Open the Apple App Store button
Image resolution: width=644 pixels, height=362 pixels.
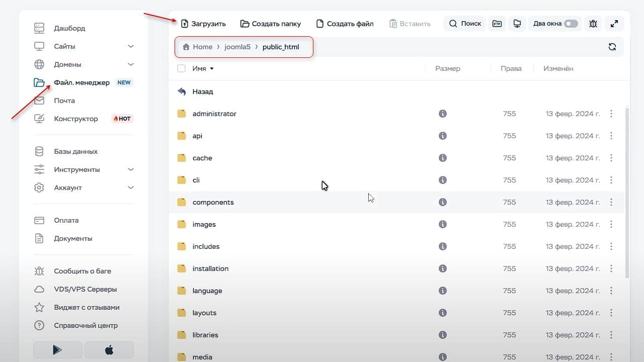[109, 350]
